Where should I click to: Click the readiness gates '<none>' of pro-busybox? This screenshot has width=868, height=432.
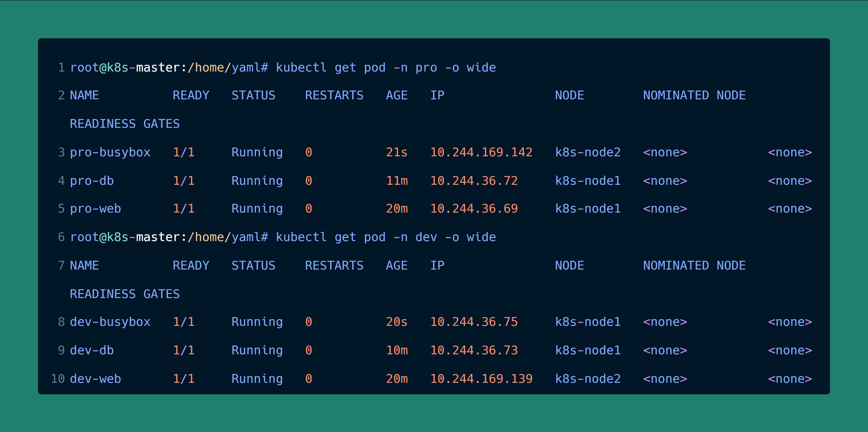click(x=790, y=152)
